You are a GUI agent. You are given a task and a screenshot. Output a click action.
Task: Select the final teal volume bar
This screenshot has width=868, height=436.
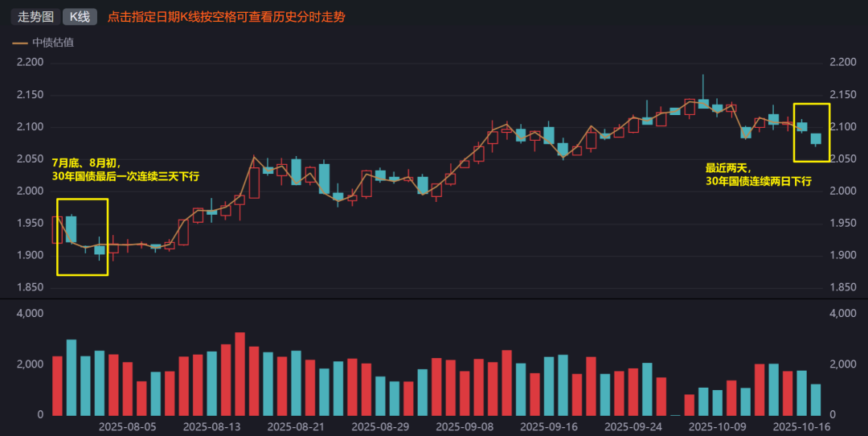[816, 400]
